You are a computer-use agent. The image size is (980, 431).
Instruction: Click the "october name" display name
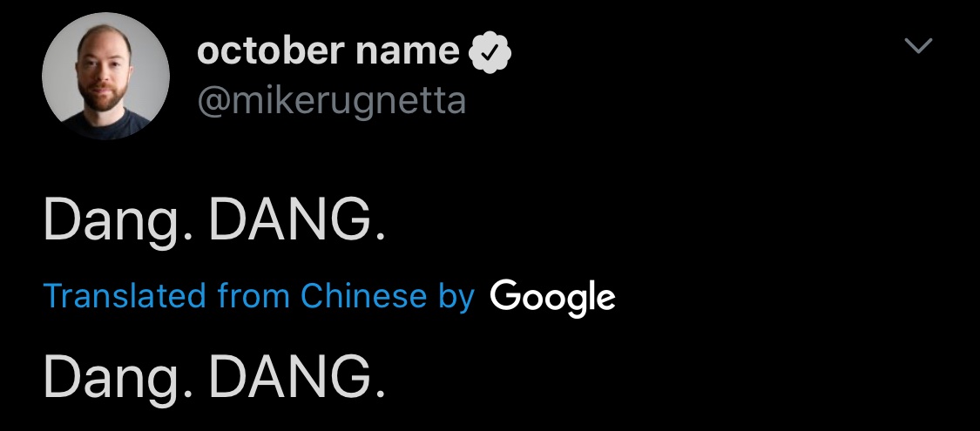click(x=328, y=51)
